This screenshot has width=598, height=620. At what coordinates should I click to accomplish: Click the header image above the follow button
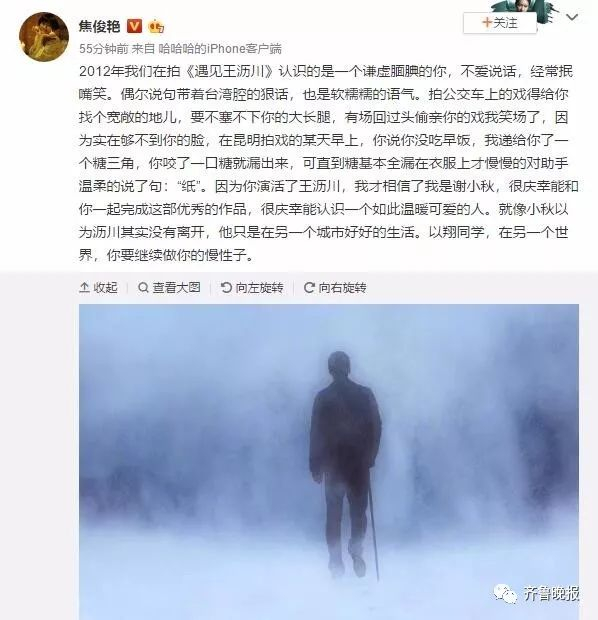524,6
